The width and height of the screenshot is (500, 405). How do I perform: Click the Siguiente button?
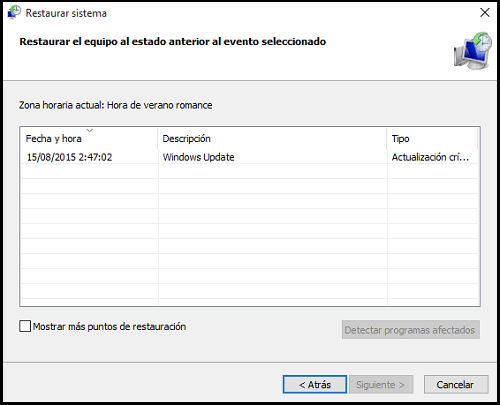coord(381,384)
